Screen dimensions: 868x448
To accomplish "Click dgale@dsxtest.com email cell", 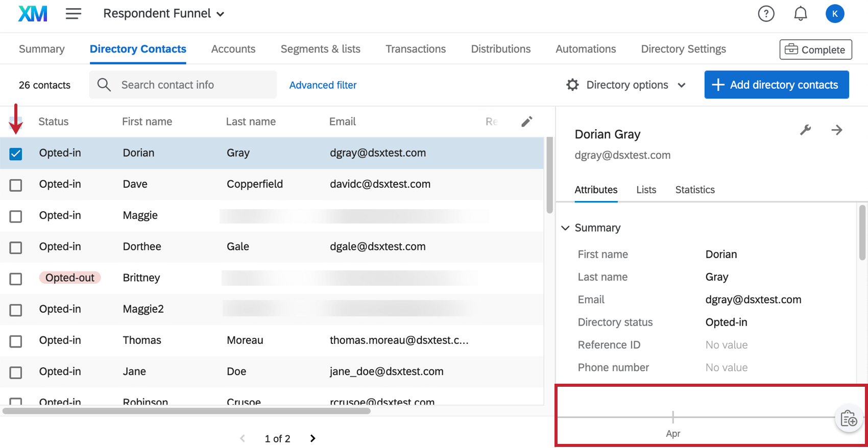I will click(378, 246).
